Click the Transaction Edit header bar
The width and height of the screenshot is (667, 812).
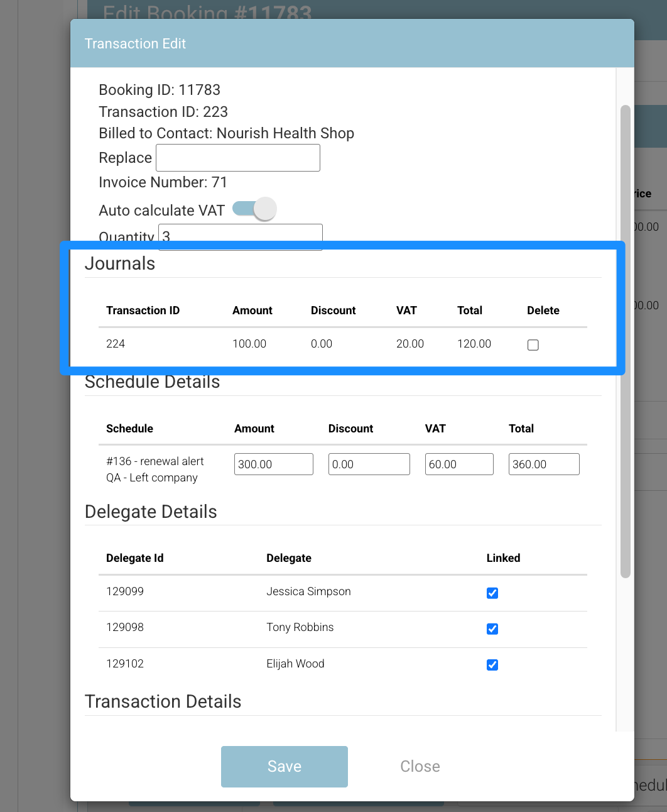click(x=352, y=43)
